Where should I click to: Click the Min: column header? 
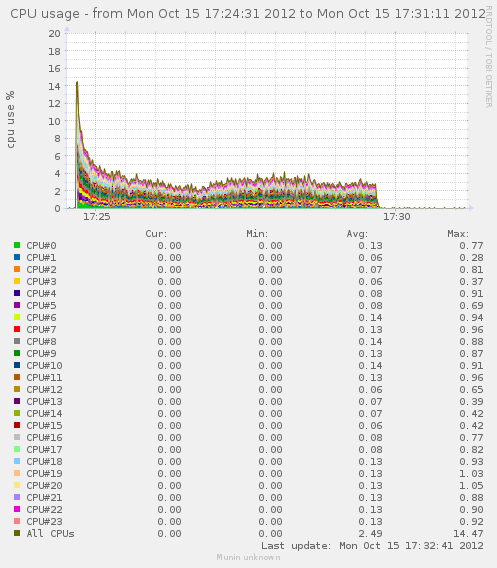coord(257,234)
